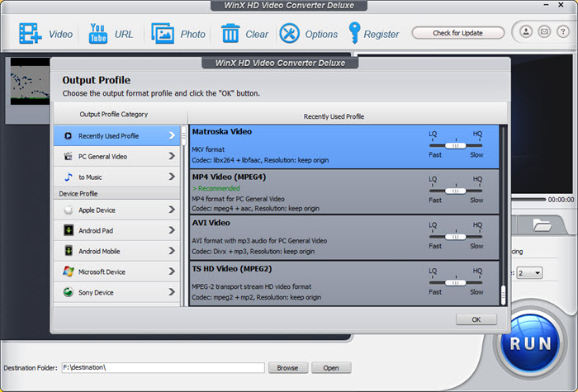Select Android Mobile category

click(x=117, y=251)
